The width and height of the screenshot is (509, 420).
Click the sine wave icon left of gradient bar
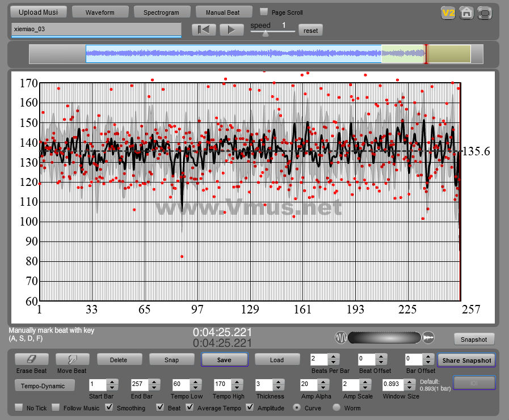pyautogui.click(x=341, y=338)
